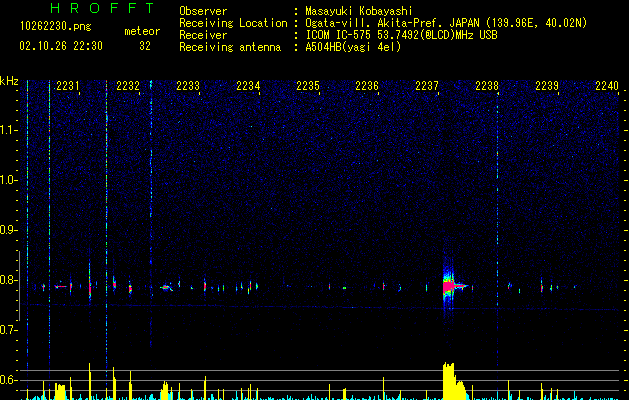Click the meteor label
This screenshot has height=400, width=629.
tap(142, 31)
